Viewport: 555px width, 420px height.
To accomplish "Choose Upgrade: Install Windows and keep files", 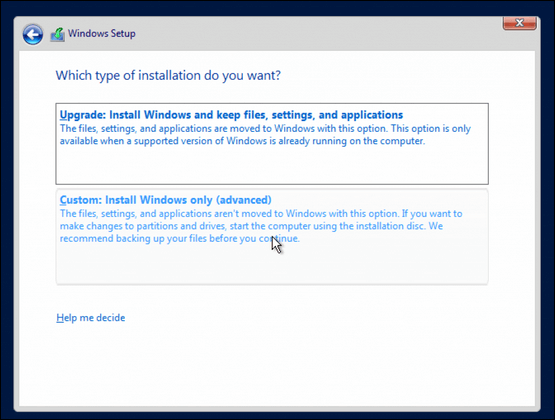I will point(272,144).
